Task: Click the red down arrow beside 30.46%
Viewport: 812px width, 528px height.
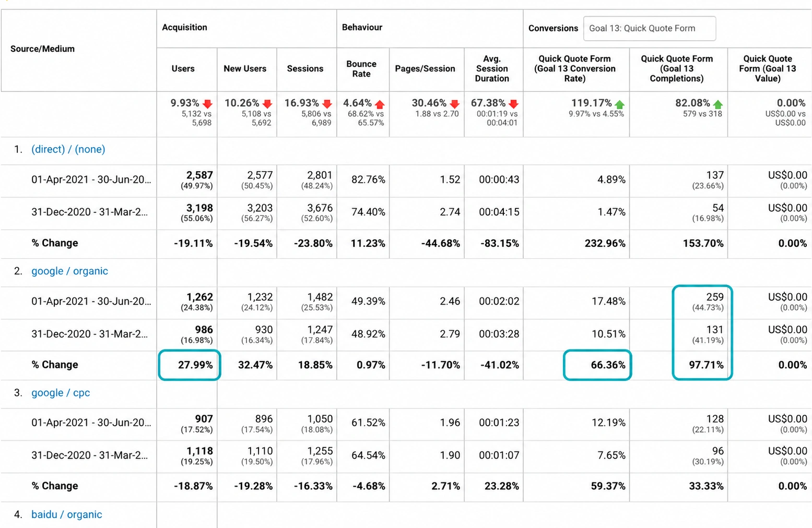Action: (455, 104)
